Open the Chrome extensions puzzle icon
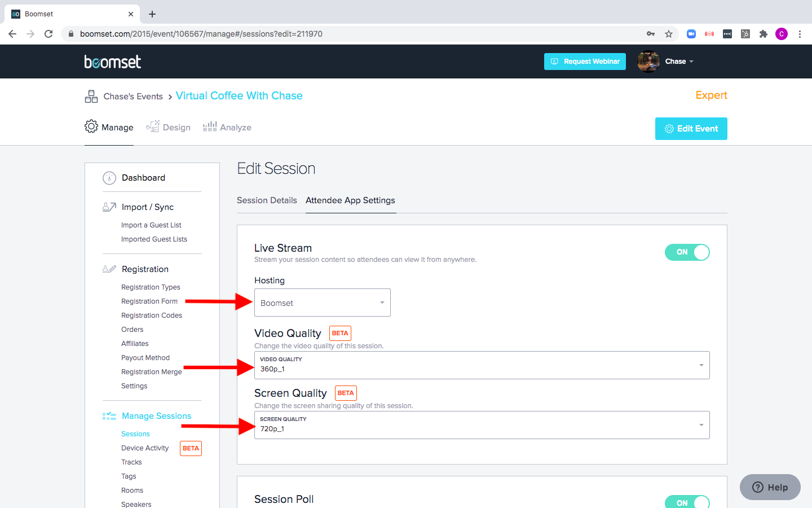Screen dimensions: 812x508 764,34
